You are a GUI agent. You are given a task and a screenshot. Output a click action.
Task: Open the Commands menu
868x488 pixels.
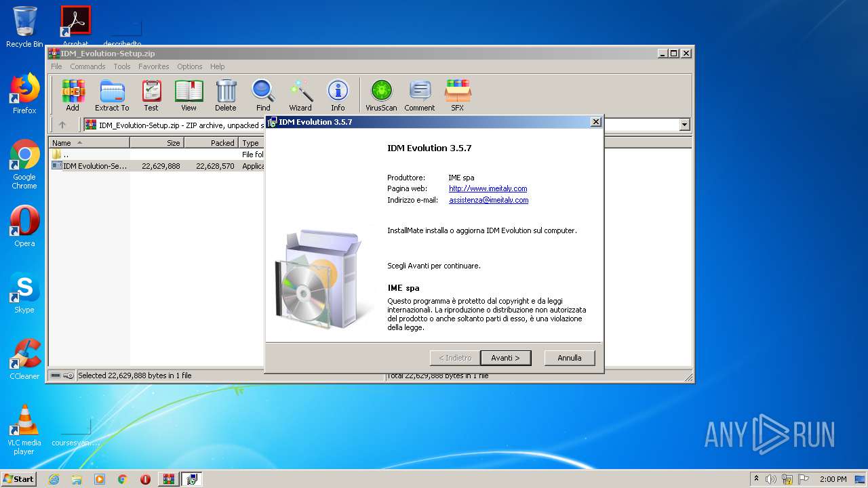pos(87,66)
